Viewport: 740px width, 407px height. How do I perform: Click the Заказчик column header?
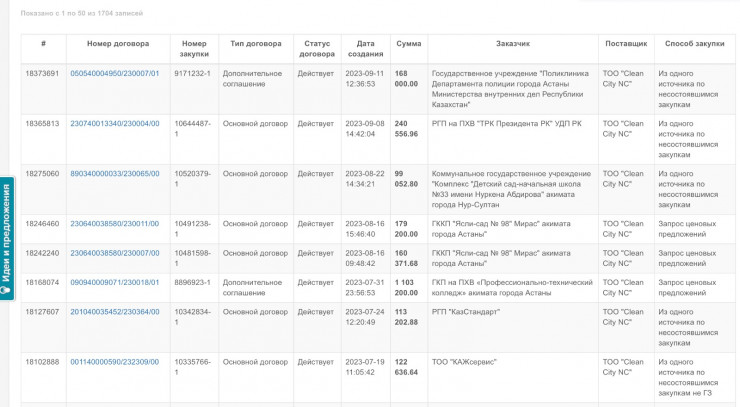pyautogui.click(x=512, y=44)
